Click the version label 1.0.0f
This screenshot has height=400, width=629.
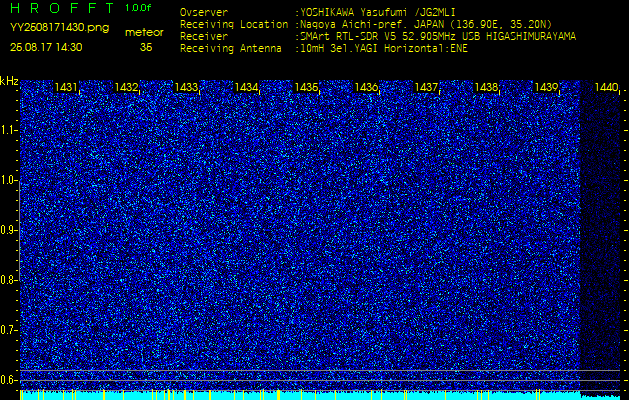(x=138, y=8)
